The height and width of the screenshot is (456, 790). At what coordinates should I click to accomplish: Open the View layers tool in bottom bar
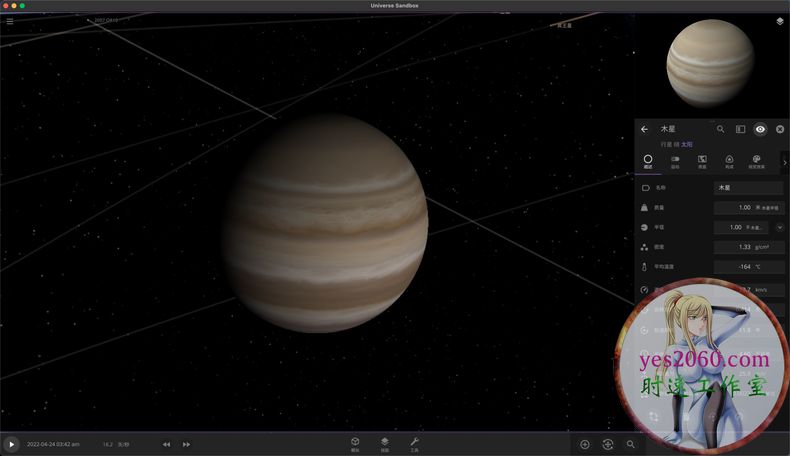pos(384,442)
